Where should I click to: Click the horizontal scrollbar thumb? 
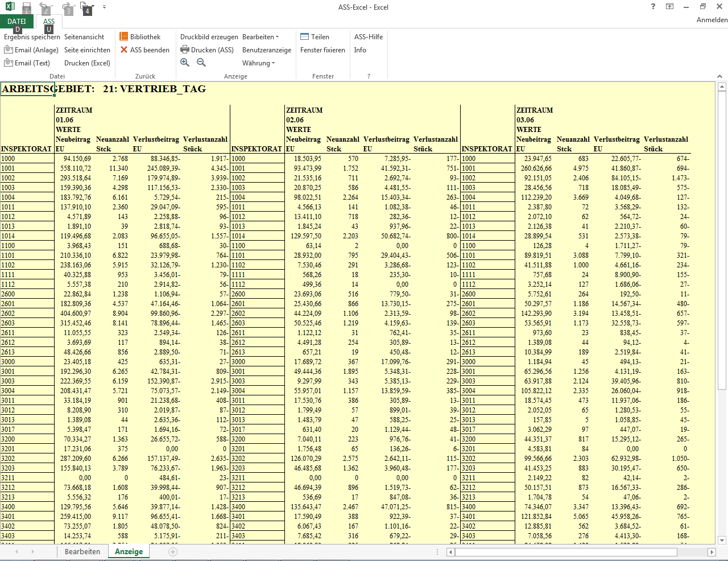pos(566,552)
